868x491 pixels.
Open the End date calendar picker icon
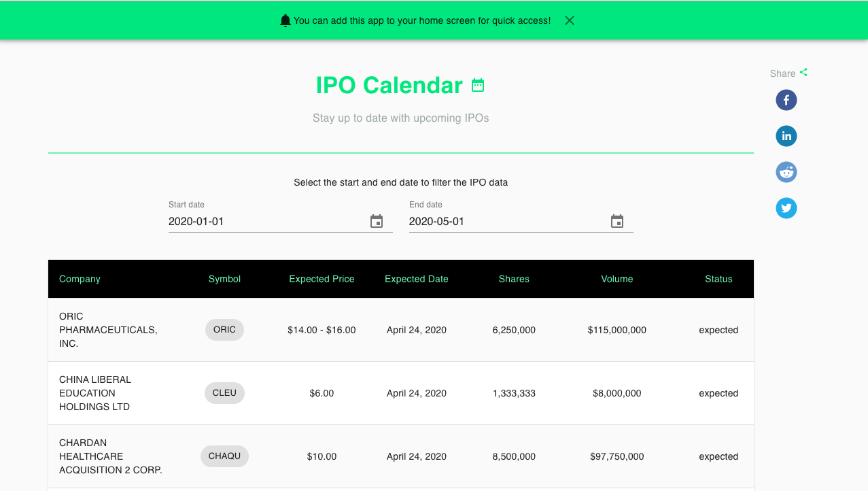[617, 221]
